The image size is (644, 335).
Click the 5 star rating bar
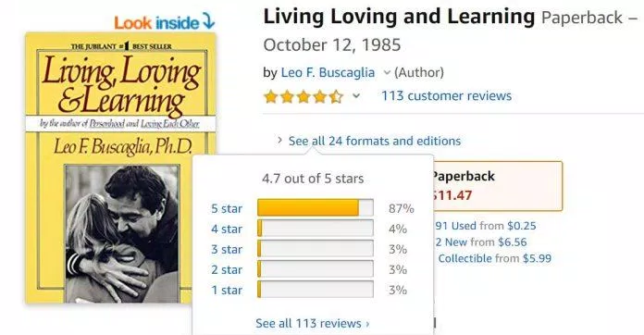pos(316,207)
